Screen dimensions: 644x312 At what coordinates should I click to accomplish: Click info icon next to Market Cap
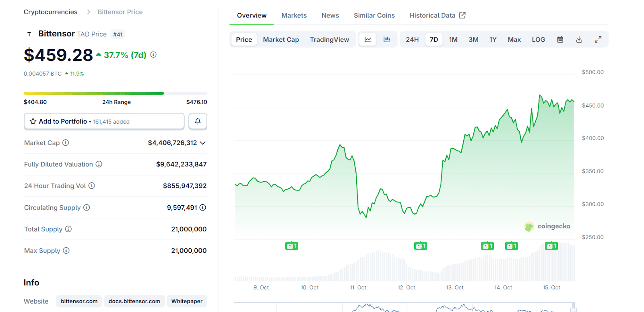point(66,143)
